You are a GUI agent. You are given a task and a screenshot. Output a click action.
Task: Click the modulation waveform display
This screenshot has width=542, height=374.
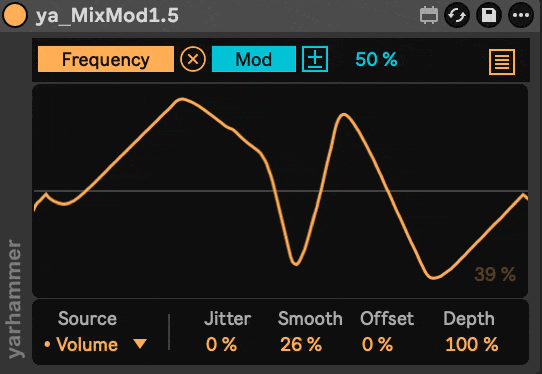pyautogui.click(x=280, y=190)
